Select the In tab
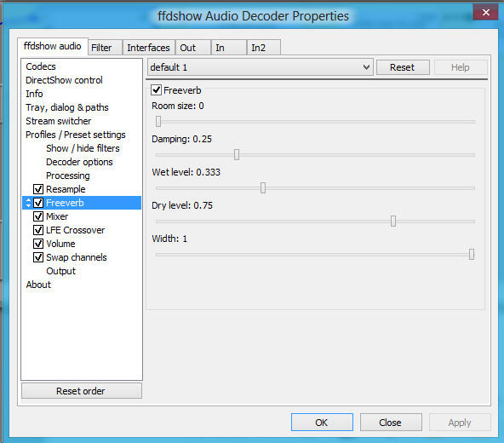504x443 pixels. click(x=228, y=48)
